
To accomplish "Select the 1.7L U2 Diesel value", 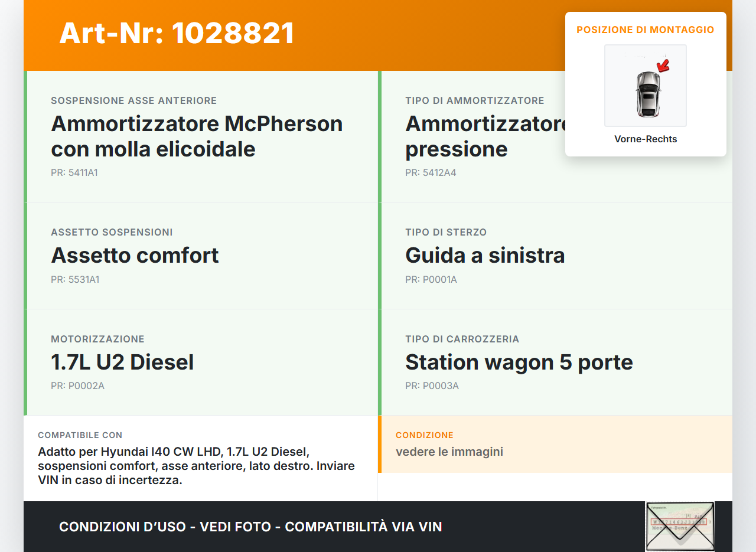I will coord(122,362).
